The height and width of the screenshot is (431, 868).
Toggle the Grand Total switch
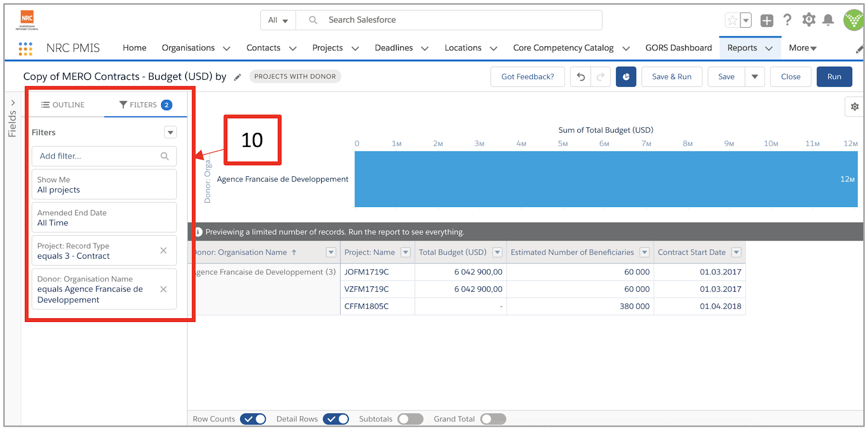coord(493,419)
